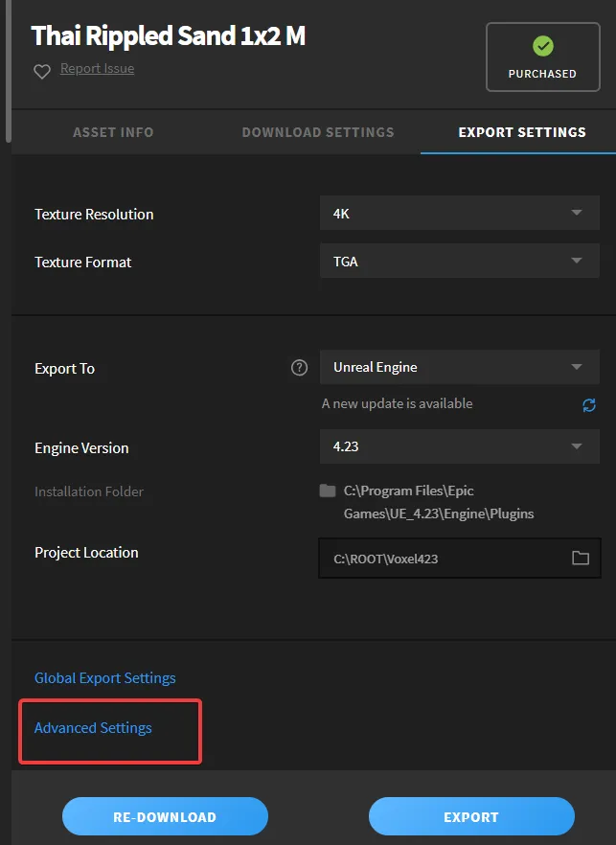The image size is (616, 845).
Task: Open the Download Settings tab
Action: pos(317,132)
